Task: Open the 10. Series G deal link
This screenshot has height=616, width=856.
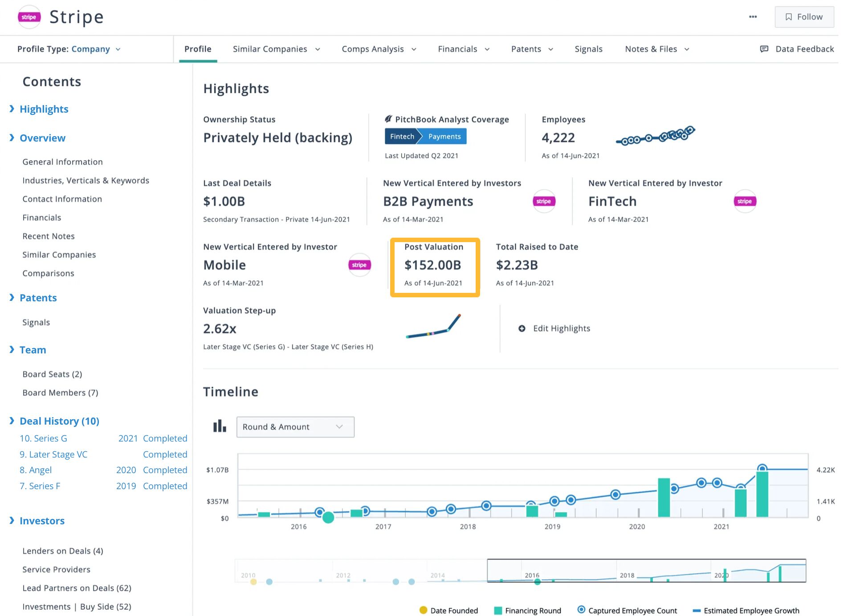Action: point(44,438)
